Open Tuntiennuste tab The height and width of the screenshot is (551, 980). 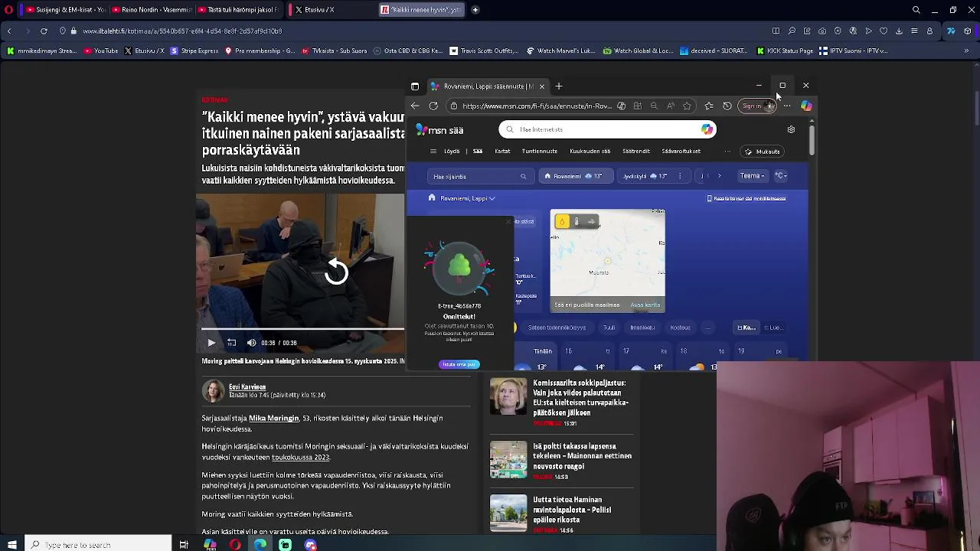coord(540,152)
